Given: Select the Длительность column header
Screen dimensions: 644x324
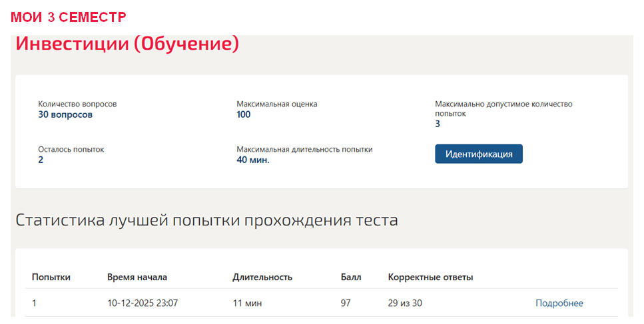Looking at the screenshot, I should [x=262, y=277].
